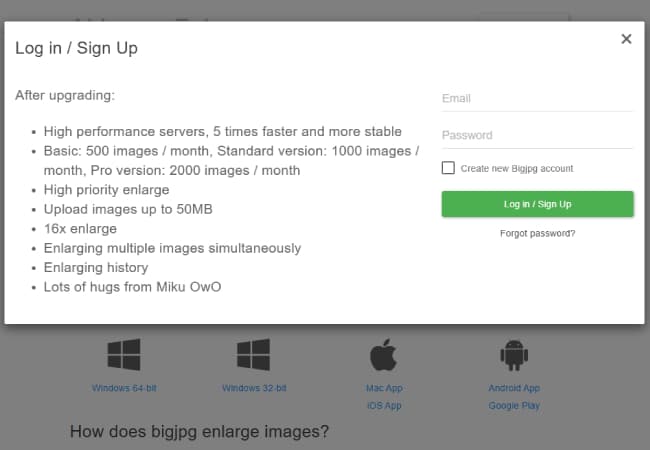Click the Password input field
650x450 pixels.
tap(537, 135)
